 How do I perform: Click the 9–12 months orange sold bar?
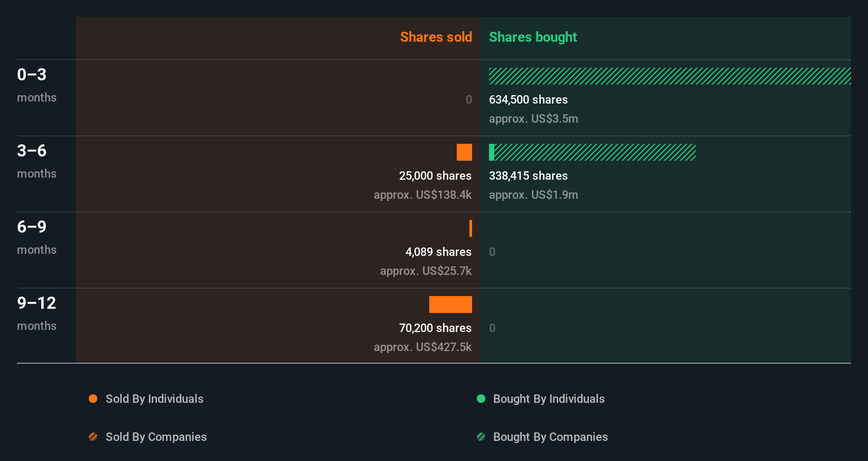click(450, 305)
